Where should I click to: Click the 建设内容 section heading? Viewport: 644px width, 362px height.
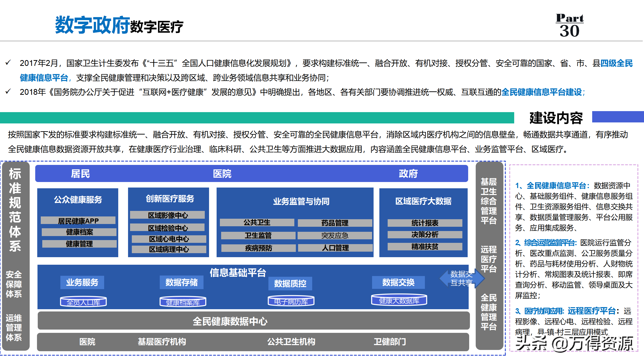(556, 118)
